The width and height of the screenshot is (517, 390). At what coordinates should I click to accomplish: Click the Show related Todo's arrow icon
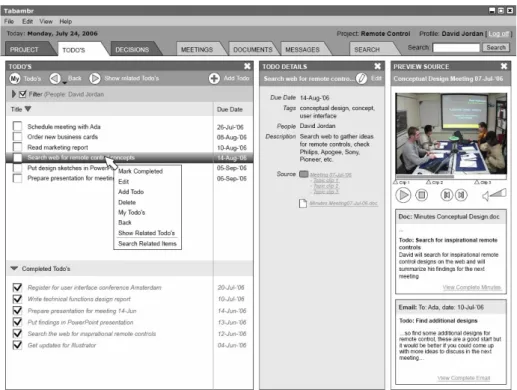[x=95, y=79]
